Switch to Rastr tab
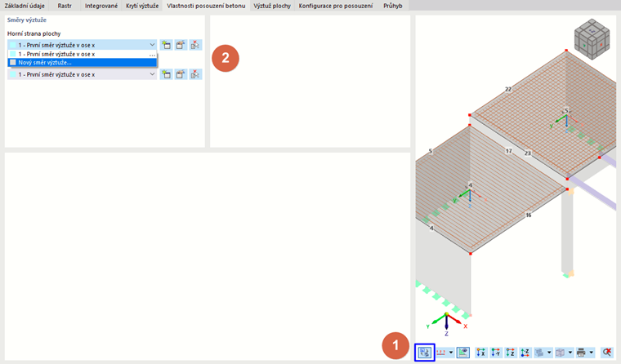 click(x=65, y=6)
